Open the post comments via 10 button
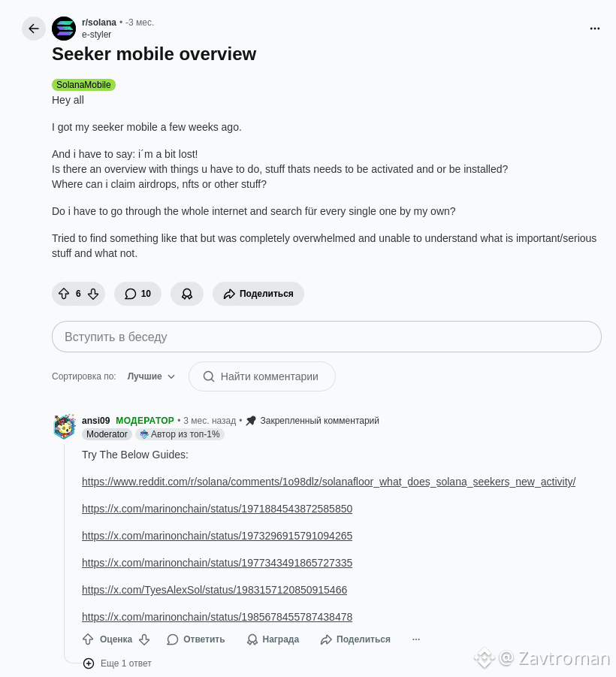This screenshot has height=677, width=616. coord(137,294)
